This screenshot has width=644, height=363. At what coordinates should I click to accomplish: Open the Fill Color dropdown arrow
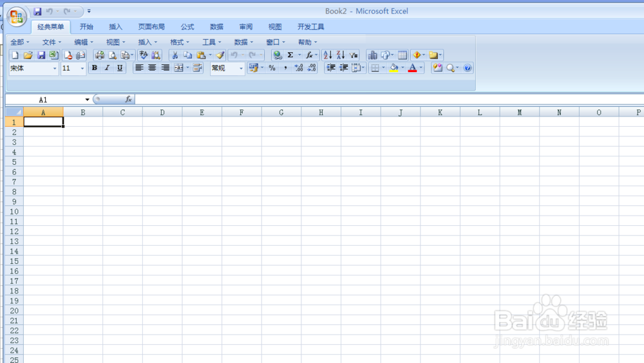pos(402,68)
